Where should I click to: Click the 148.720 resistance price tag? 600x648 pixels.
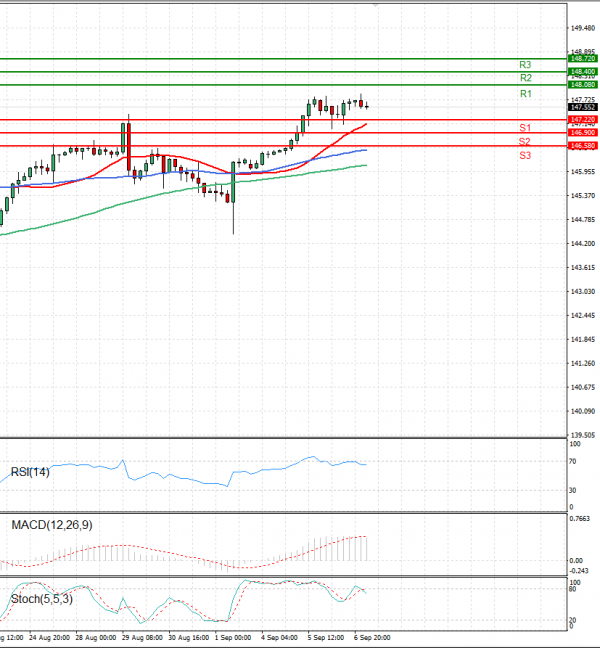click(x=583, y=59)
